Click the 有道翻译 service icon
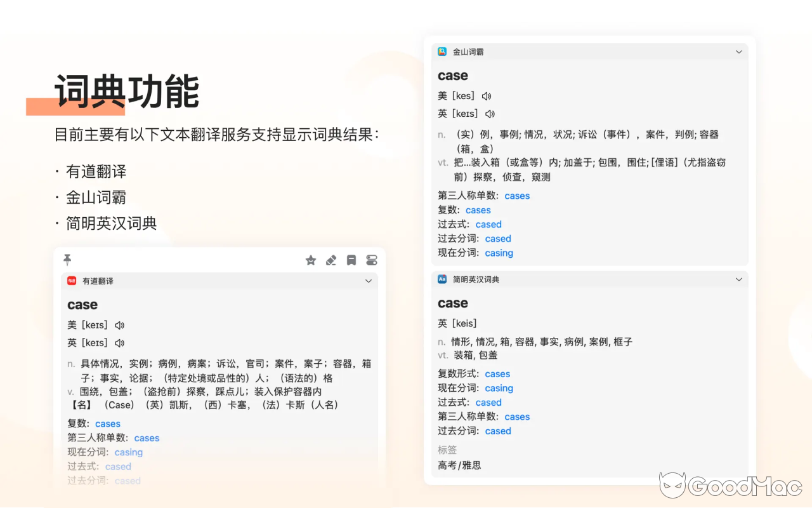Image resolution: width=812 pixels, height=508 pixels. (x=72, y=281)
